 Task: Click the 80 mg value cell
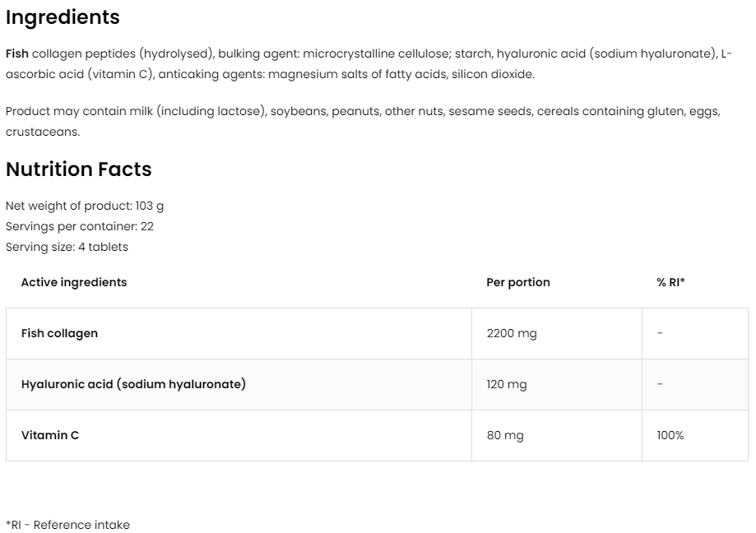[x=505, y=435]
